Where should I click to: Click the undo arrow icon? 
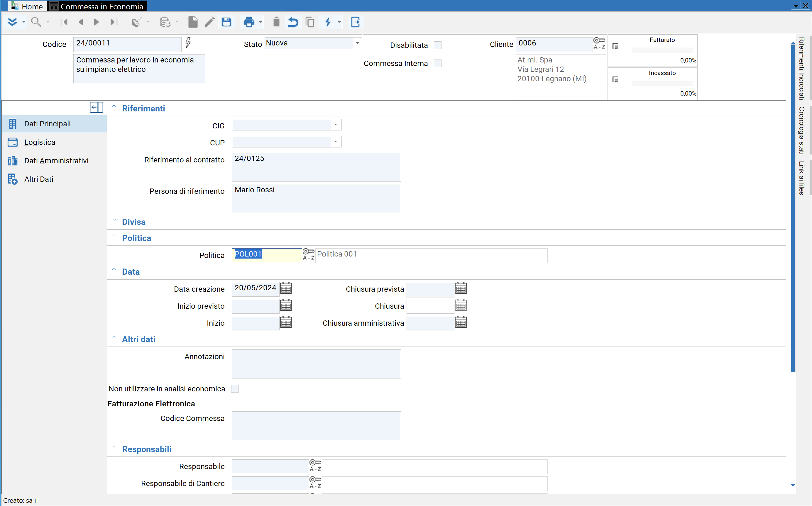293,22
